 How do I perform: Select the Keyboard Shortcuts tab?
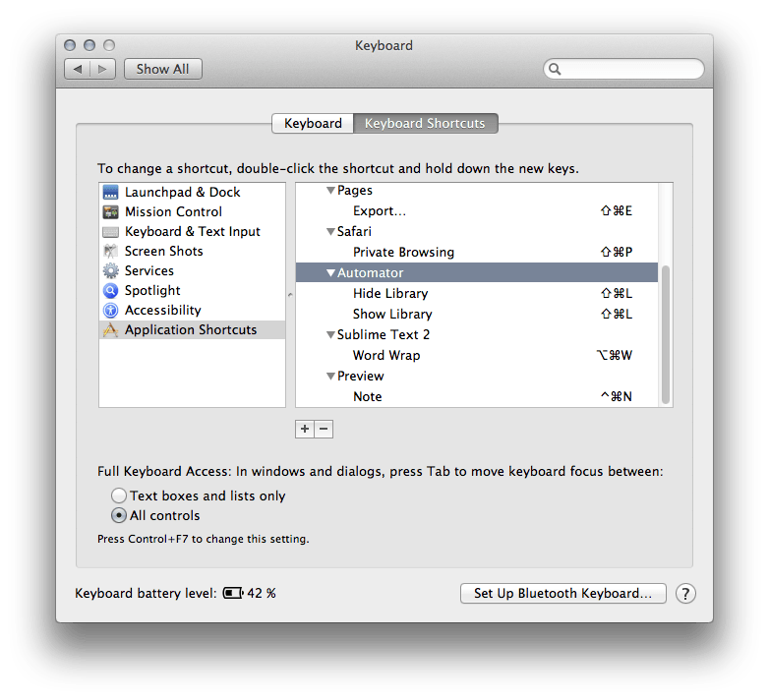click(425, 124)
